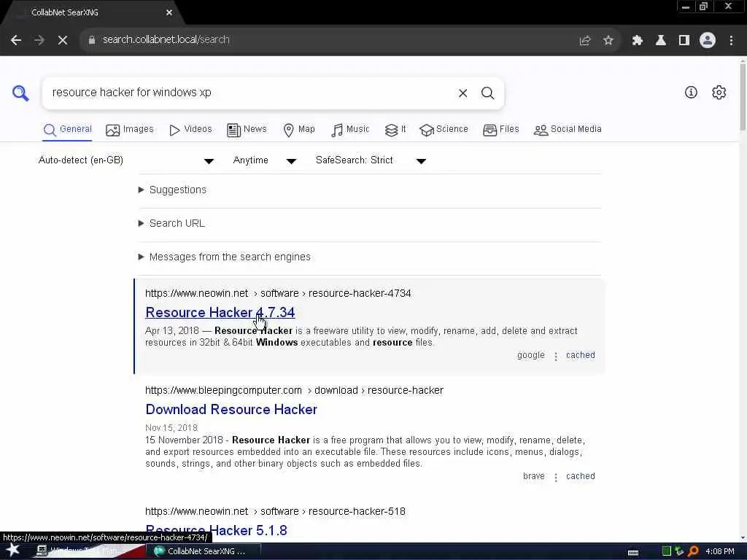Image resolution: width=747 pixels, height=560 pixels.
Task: Open the extensions puzzle icon
Action: click(x=637, y=41)
